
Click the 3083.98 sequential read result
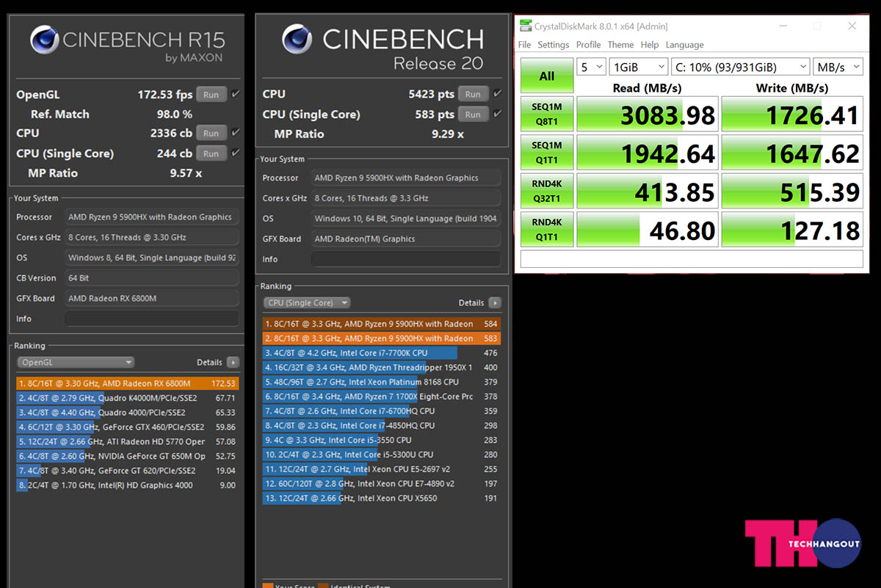(647, 115)
